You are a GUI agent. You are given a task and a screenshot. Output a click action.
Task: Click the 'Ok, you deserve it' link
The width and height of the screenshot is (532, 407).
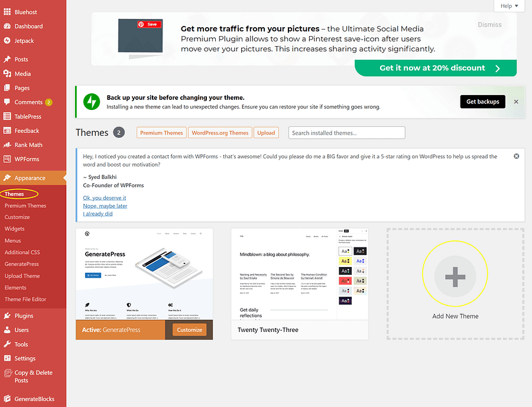coord(105,198)
